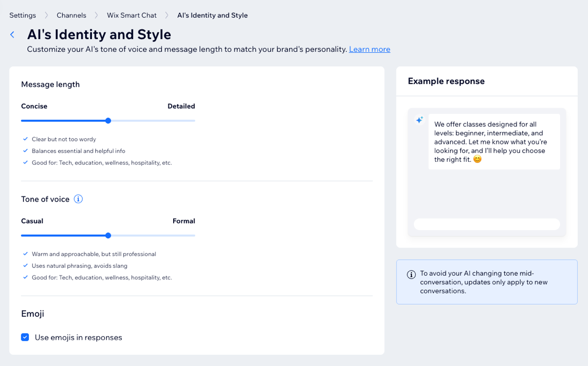The width and height of the screenshot is (588, 366).
Task: Click the checkmark beside Balances essential and helpful info
Action: click(x=25, y=151)
